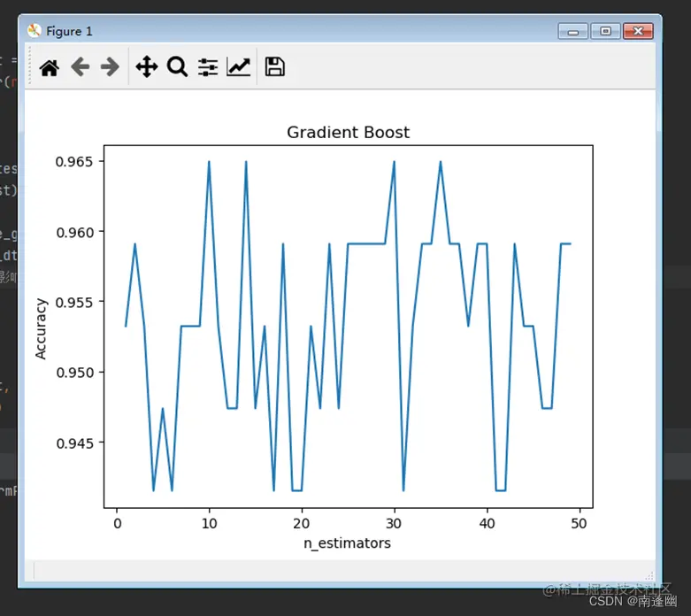The width and height of the screenshot is (691, 616).
Task: Minimize the Figure 1 window
Action: coord(573,31)
